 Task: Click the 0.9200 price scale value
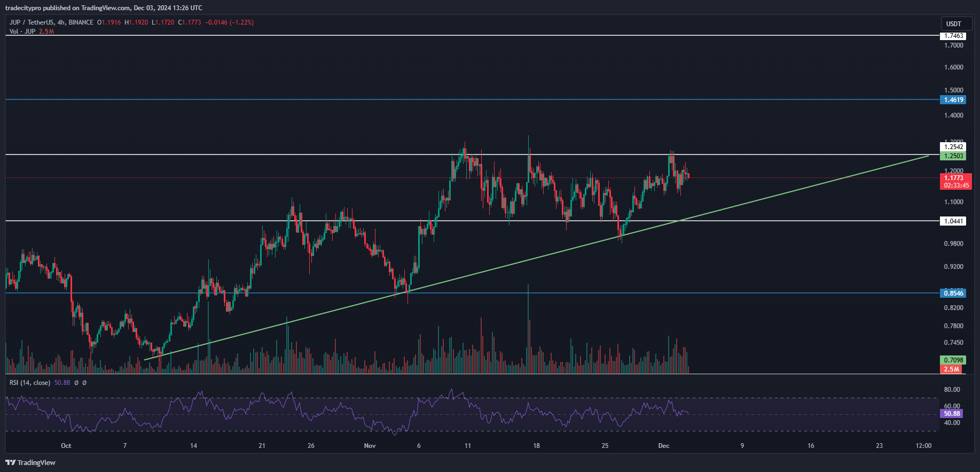pos(954,267)
